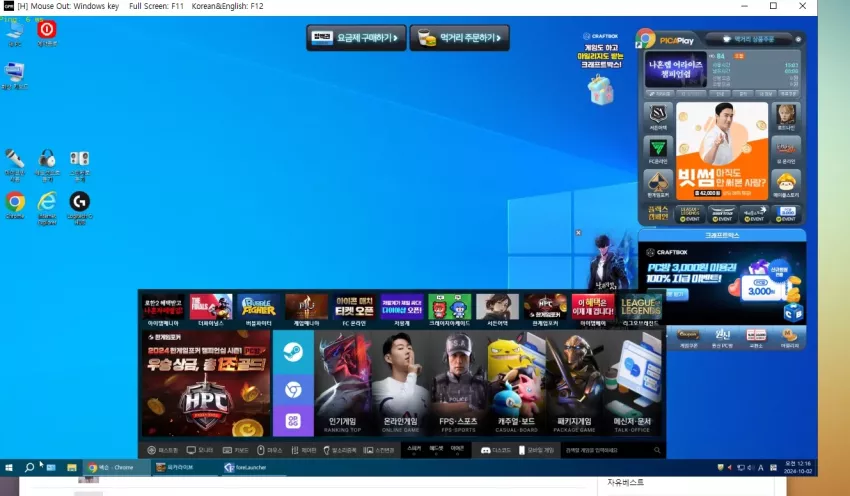This screenshot has height=496, width=850.
Task: Open Sudden Attack icon in PICAPlay panel
Action: (x=658, y=117)
